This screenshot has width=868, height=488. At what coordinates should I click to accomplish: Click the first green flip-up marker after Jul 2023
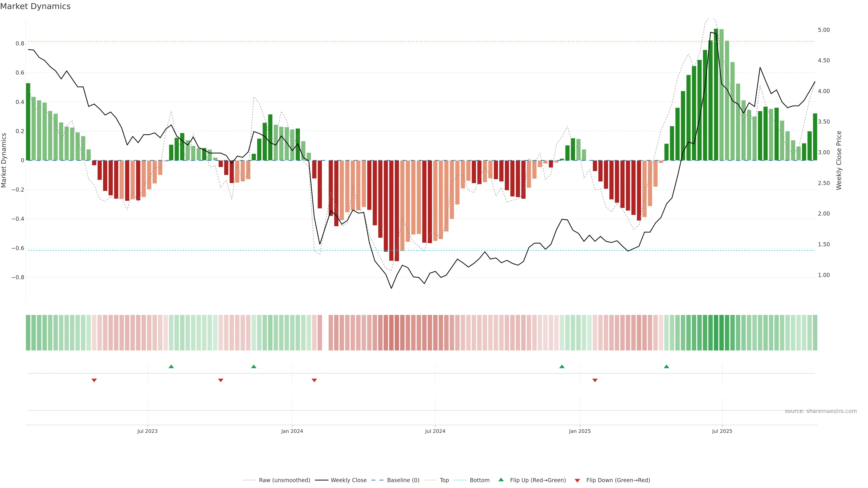(x=171, y=366)
